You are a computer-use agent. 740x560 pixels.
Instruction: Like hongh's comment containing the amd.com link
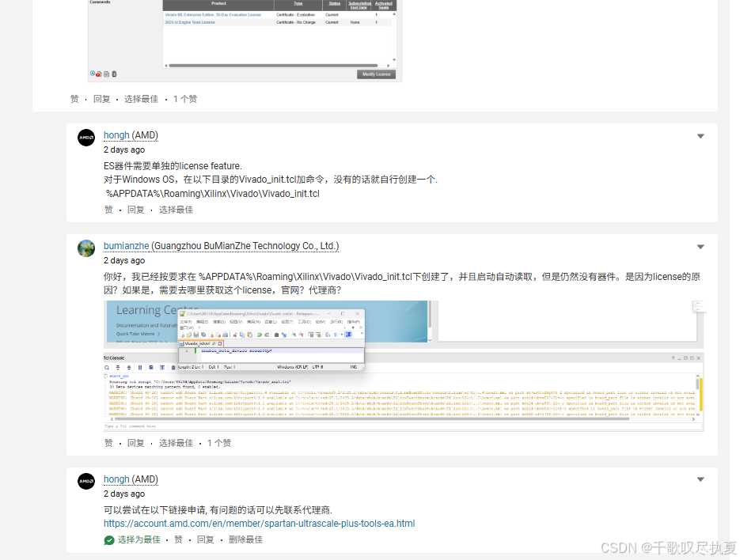point(178,539)
